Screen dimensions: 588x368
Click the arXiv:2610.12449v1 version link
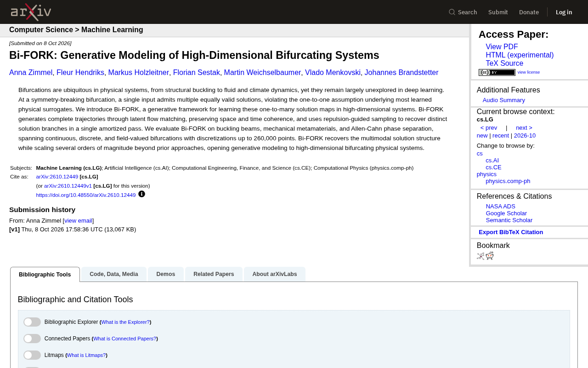(68, 186)
